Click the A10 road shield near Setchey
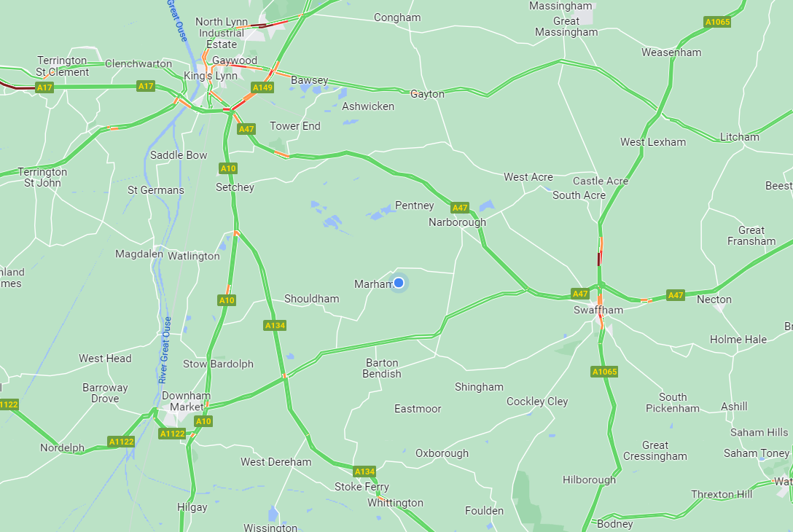 pos(228,168)
